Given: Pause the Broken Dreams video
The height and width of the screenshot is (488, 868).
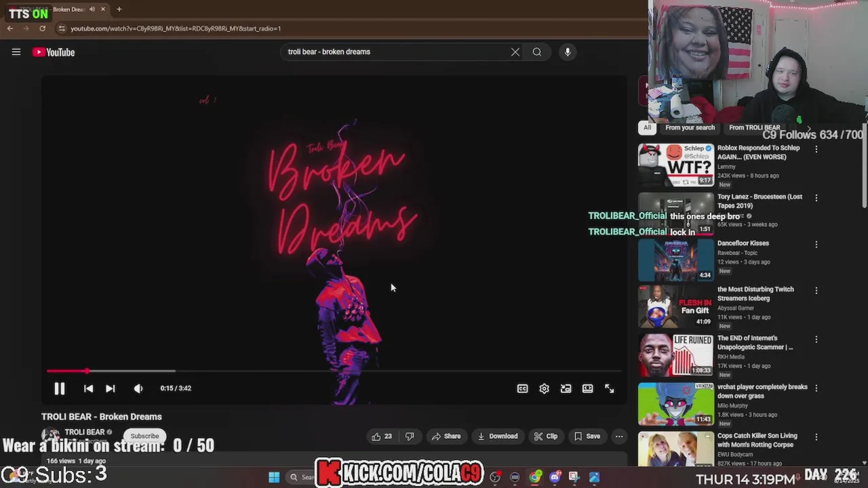Looking at the screenshot, I should pyautogui.click(x=60, y=388).
